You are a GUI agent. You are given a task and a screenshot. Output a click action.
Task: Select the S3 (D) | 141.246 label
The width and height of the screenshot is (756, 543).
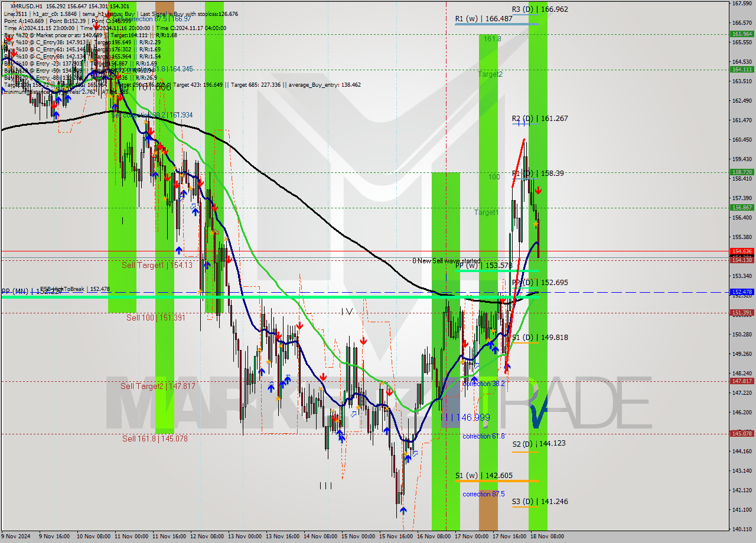click(x=540, y=501)
